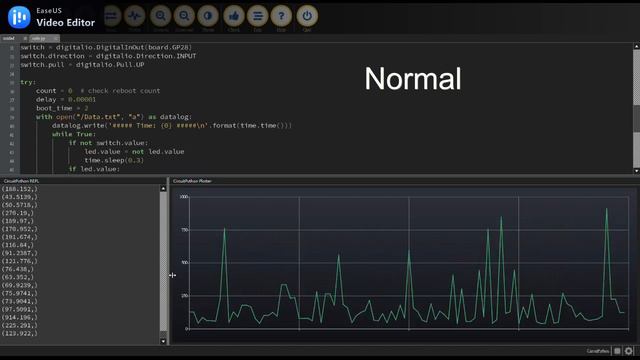This screenshot has height=360, width=640.
Task: Click the Zoom-in magnifier icon
Action: [x=160, y=16]
